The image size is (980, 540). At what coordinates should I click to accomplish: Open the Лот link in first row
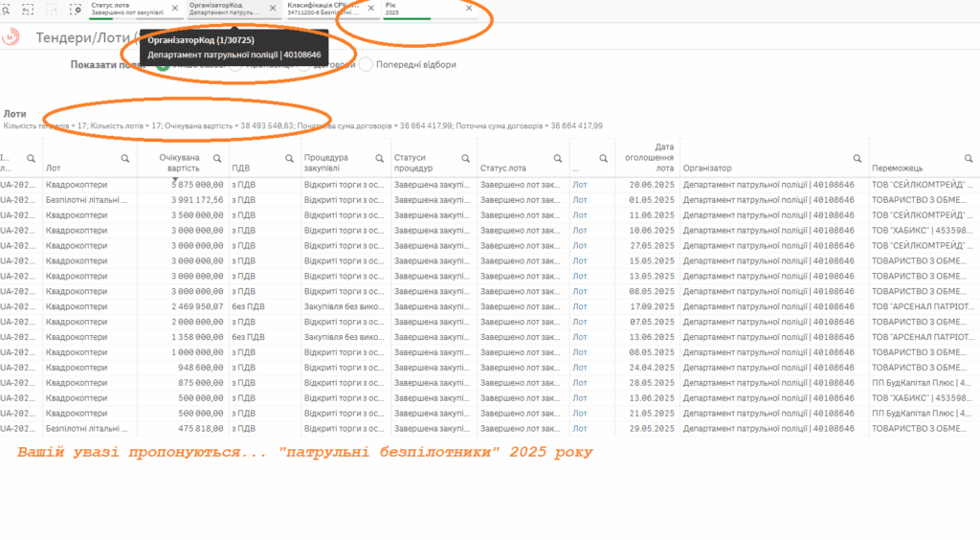click(580, 184)
